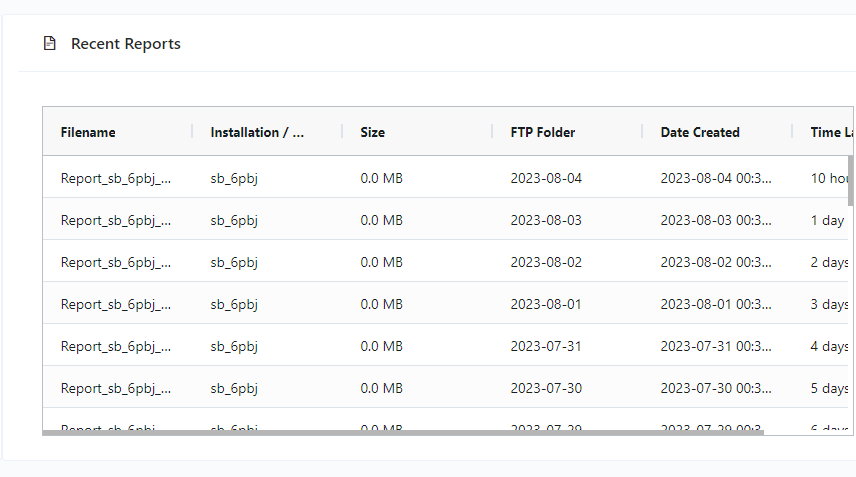Sort by the Installation column header
Image resolution: width=856 pixels, height=477 pixels.
pos(257,132)
